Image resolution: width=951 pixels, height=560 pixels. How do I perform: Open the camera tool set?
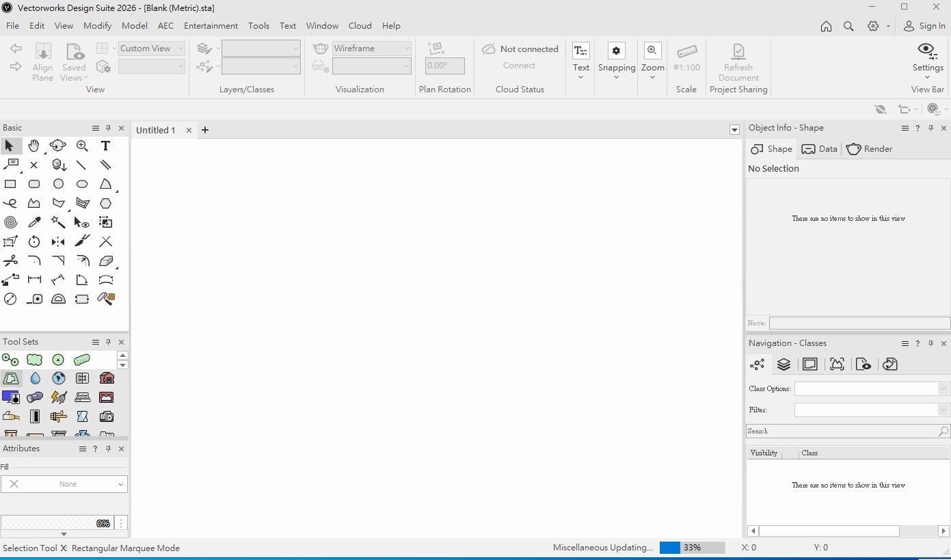pyautogui.click(x=107, y=416)
